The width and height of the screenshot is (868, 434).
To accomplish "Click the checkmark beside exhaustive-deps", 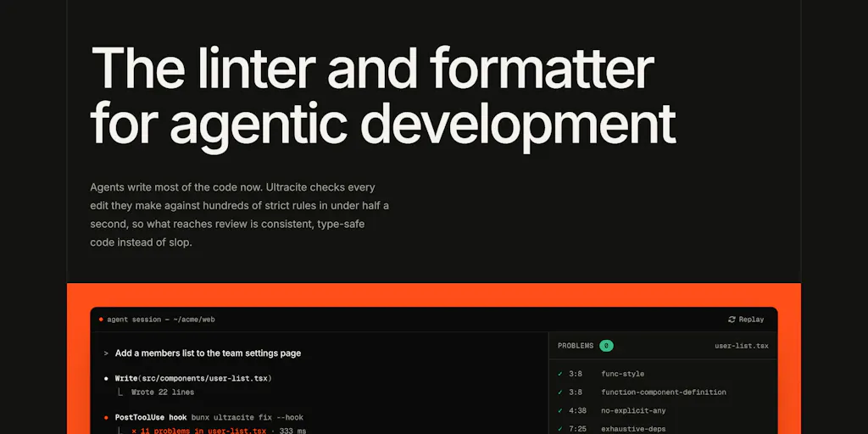I will (560, 429).
